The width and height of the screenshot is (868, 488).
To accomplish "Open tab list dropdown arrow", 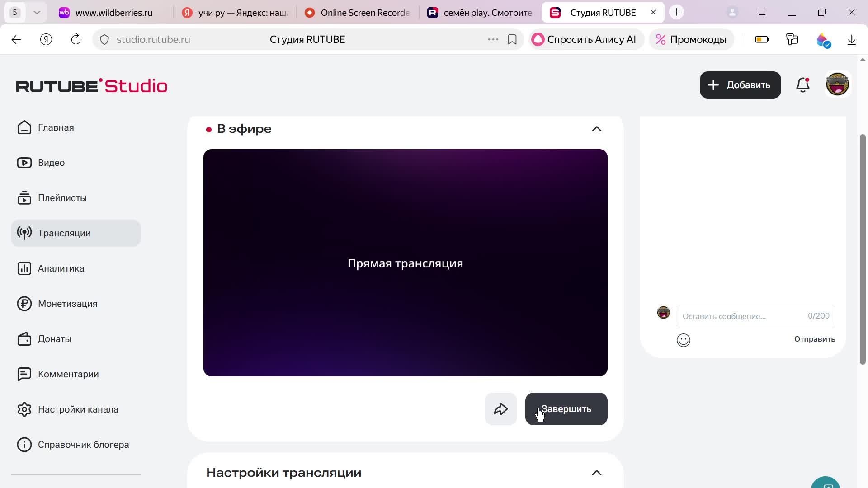I will (x=37, y=13).
